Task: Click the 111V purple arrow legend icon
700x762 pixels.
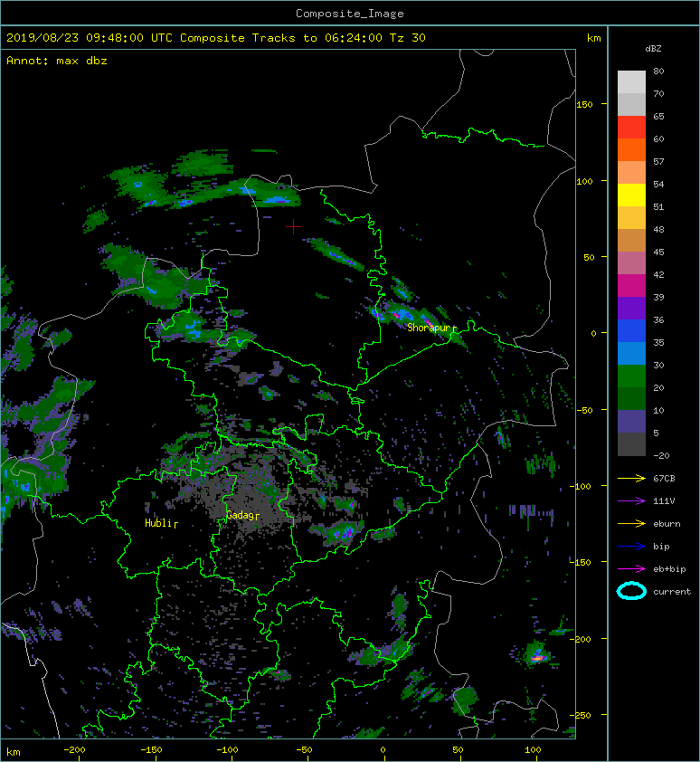Action: click(631, 500)
